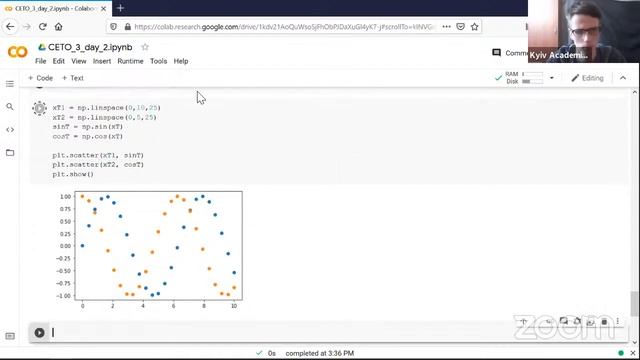The image size is (640, 360).
Task: Add a comment on the cell
Action: pyautogui.click(x=564, y=321)
